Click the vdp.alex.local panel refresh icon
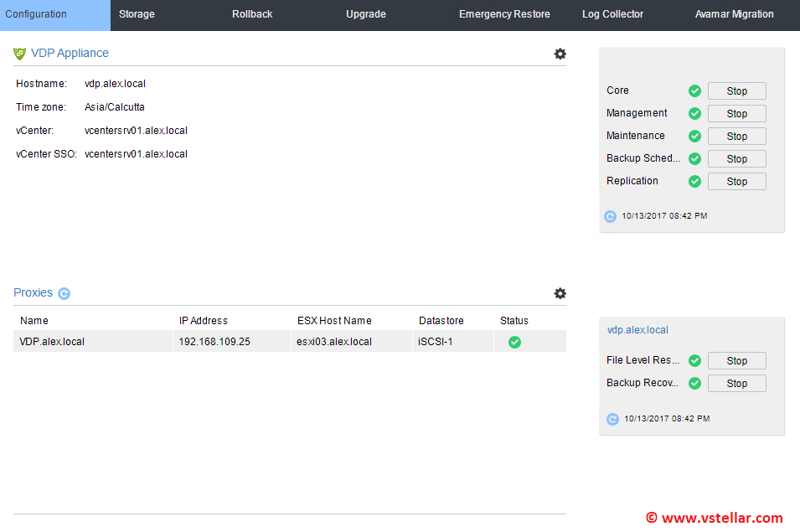Viewport: 800px width, 532px height. pos(612,419)
